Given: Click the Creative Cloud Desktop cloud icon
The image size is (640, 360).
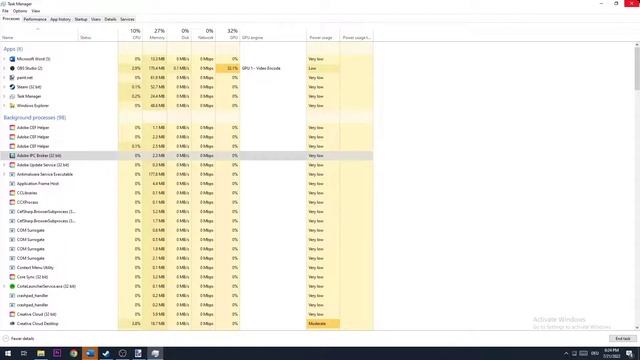Looking at the screenshot, I should (12, 324).
